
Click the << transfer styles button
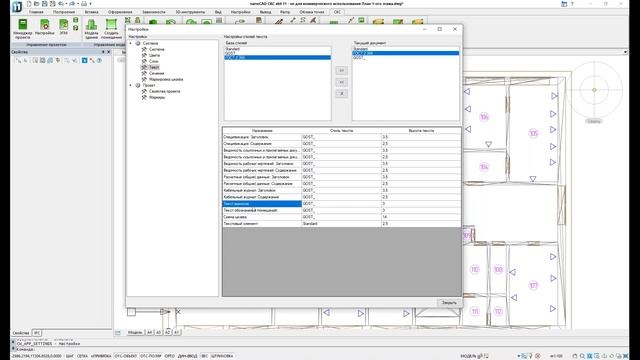(342, 82)
